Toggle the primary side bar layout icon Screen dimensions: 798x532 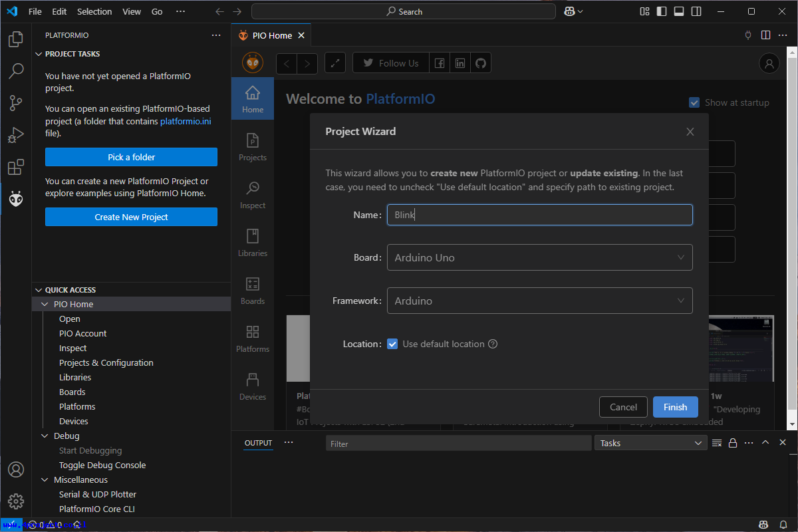(x=662, y=11)
